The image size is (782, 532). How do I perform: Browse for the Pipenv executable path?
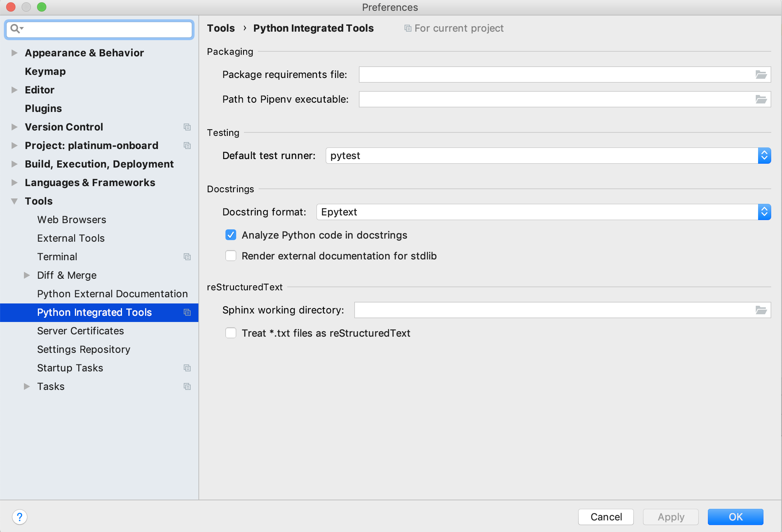[x=760, y=99]
